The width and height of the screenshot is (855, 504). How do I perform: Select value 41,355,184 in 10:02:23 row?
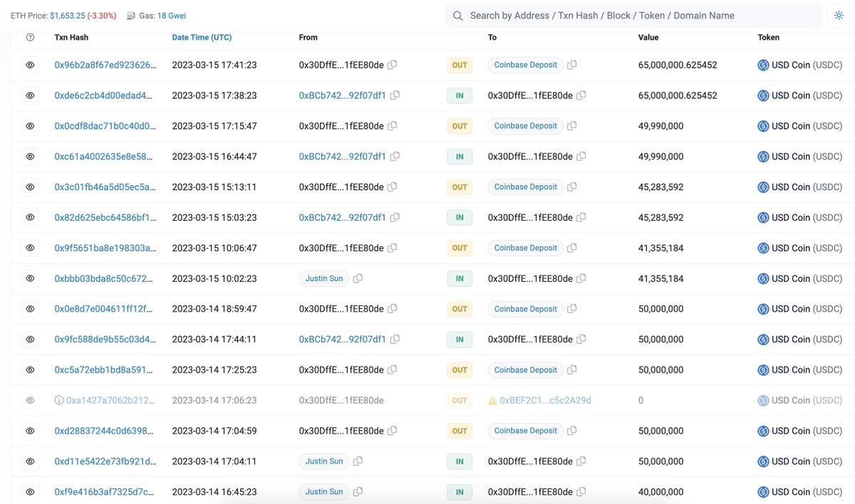click(661, 278)
